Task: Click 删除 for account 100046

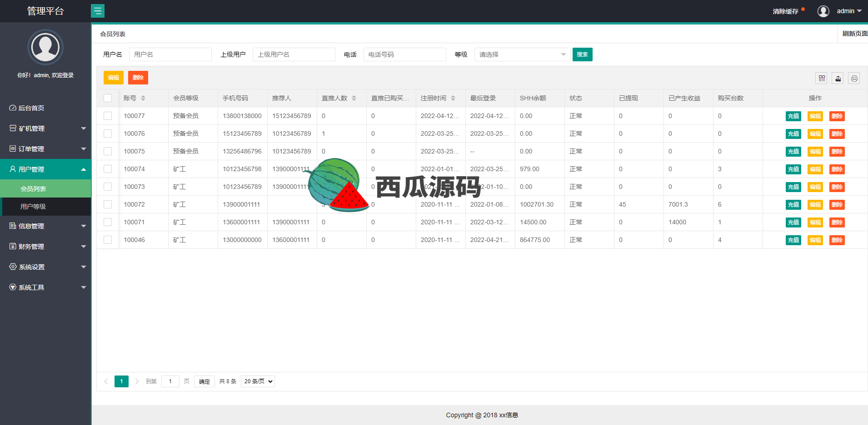Action: tap(837, 240)
